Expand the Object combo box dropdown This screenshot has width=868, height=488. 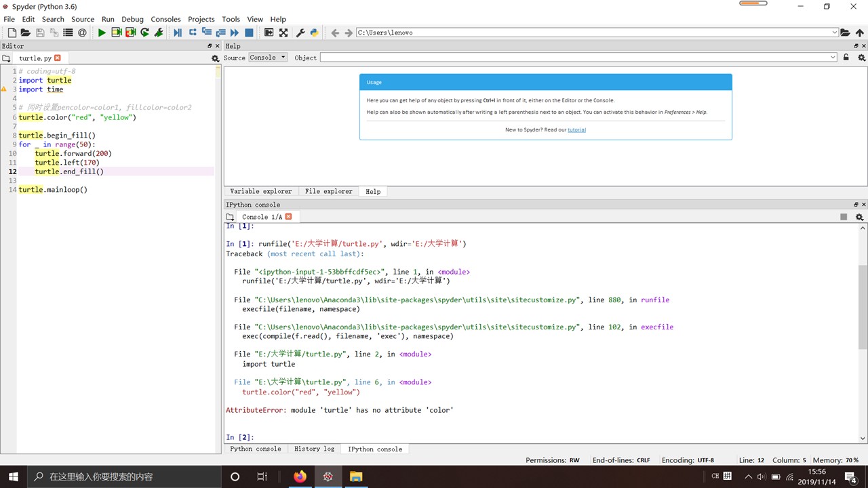[x=833, y=58]
